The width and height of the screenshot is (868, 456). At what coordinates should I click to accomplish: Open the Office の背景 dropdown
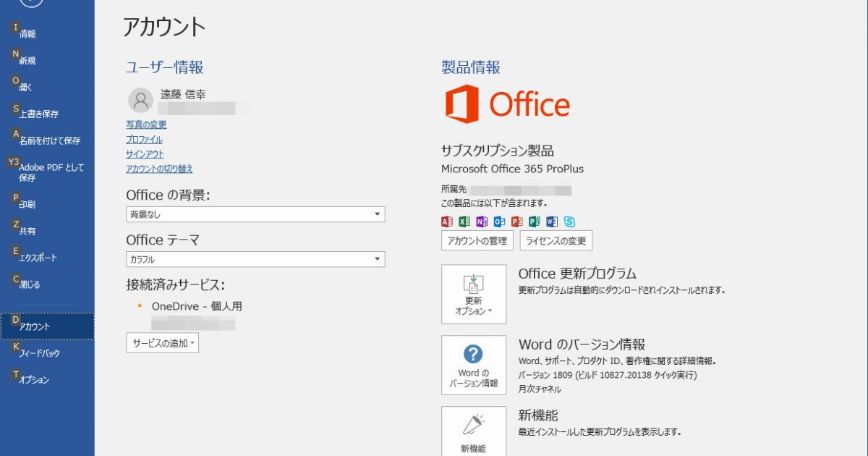coord(255,214)
